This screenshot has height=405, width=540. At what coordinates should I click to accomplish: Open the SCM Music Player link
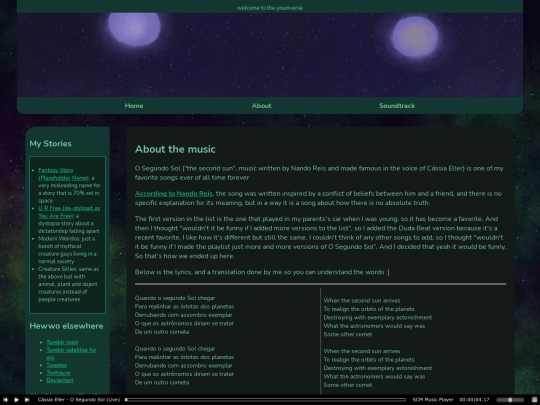[433, 399]
